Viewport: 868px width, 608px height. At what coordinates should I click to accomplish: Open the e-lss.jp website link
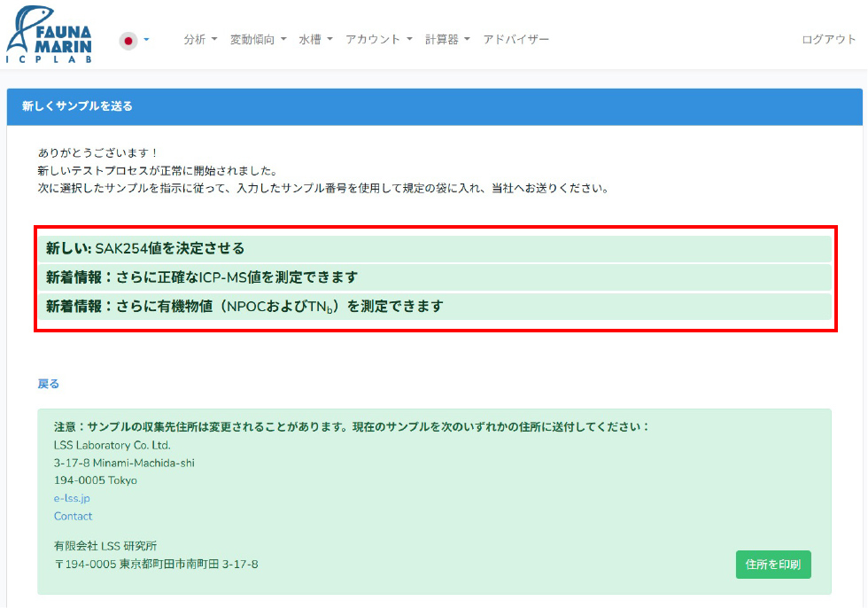72,498
